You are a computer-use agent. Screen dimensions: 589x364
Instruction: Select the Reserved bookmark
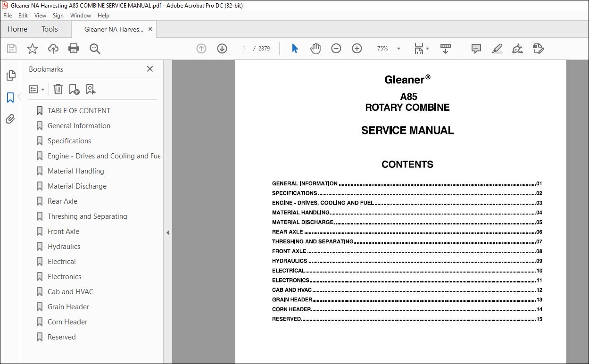pos(61,337)
